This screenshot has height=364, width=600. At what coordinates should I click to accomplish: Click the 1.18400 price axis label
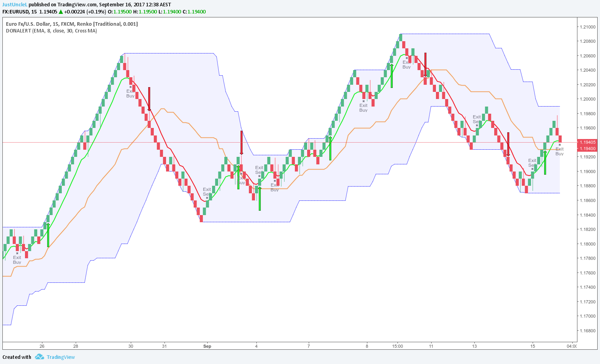[587, 215]
